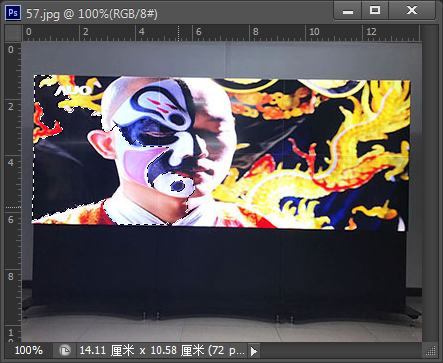The width and height of the screenshot is (443, 363).
Task: Click the Photoshop Ps icon in title bar
Action: coord(13,13)
